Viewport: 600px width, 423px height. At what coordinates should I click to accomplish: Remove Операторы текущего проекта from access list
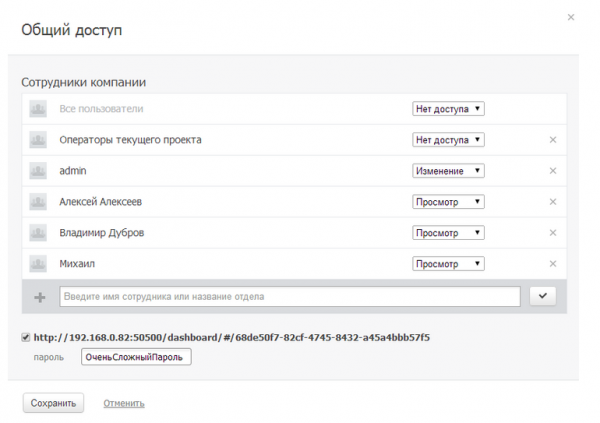click(552, 140)
